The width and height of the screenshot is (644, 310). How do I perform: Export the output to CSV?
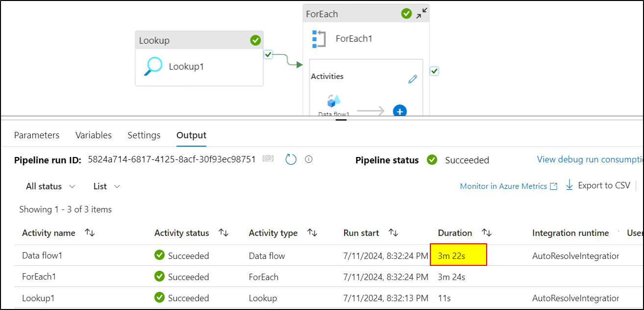[598, 185]
